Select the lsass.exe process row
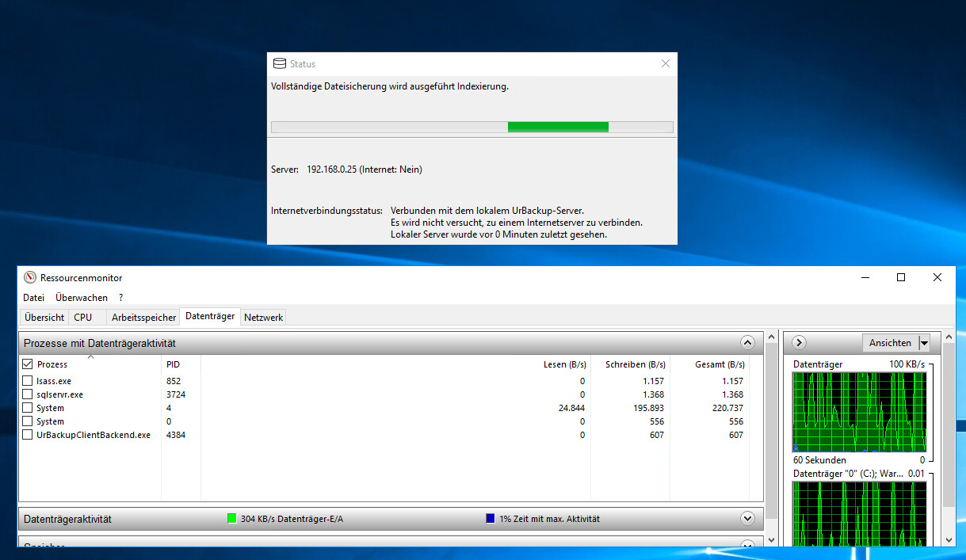 click(391, 381)
